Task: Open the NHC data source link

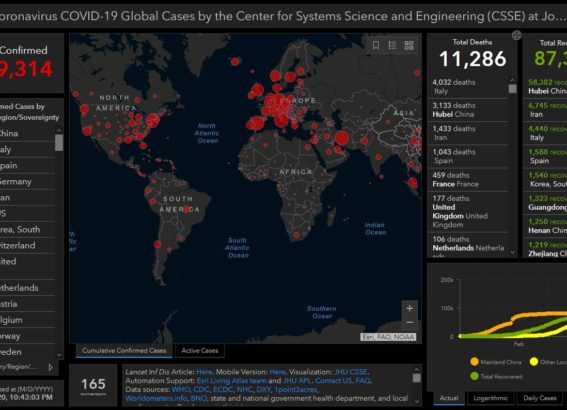Action: (244, 390)
